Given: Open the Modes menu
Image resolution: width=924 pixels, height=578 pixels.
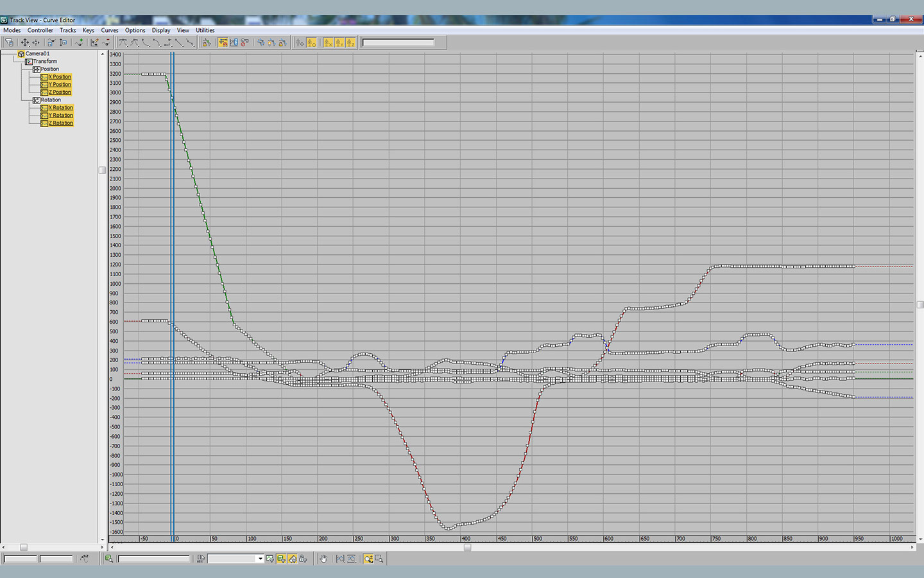Looking at the screenshot, I should tap(12, 30).
